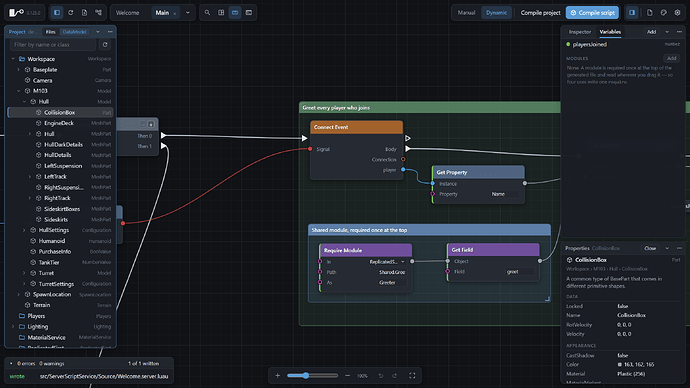This screenshot has height=388, width=690.
Task: Click the Color swatch 163, 162, 165
Action: point(620,364)
